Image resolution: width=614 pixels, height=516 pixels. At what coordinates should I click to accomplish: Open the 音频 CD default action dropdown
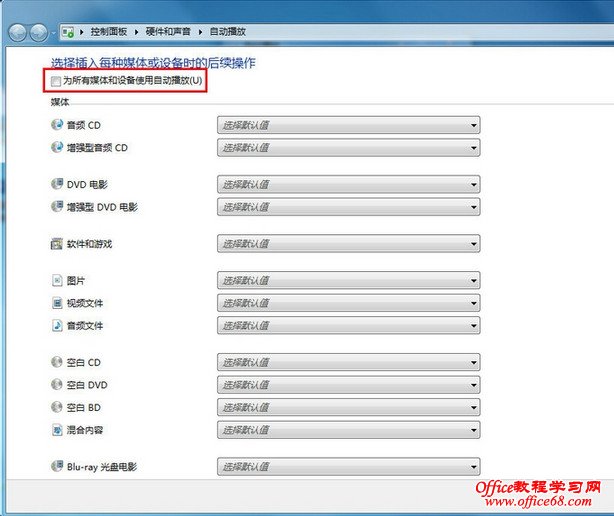click(x=349, y=125)
